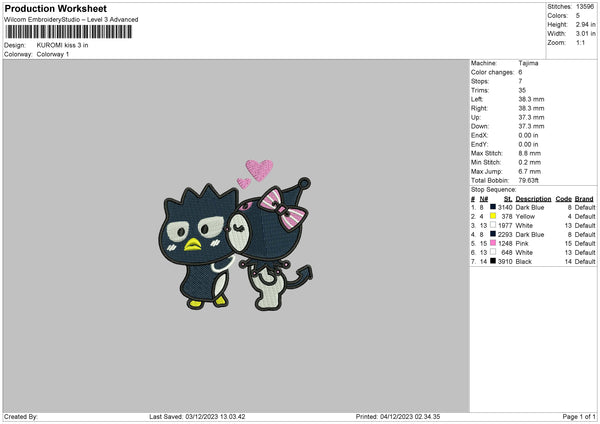
Task: Click the 'Description' column header
Action: tap(533, 199)
